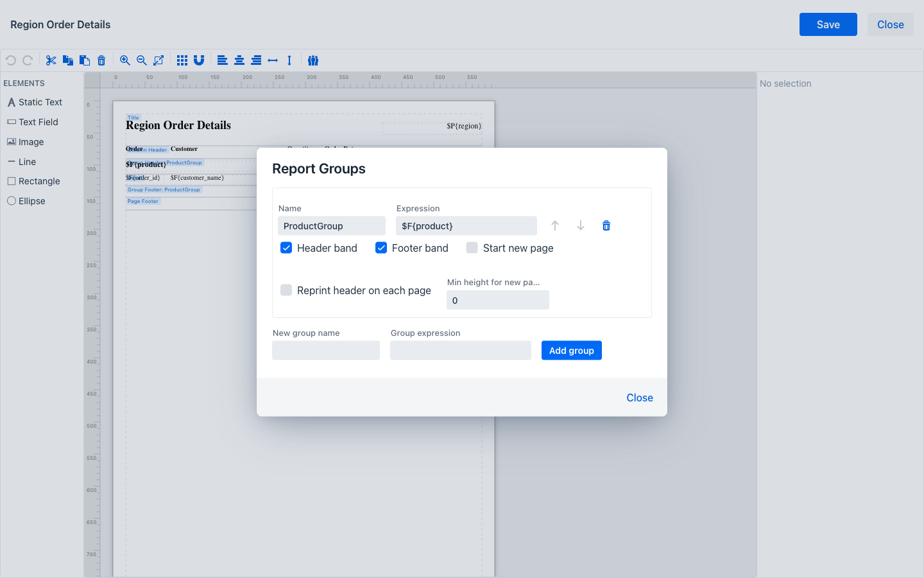Align elements left using toolbar icon
Image resolution: width=924 pixels, height=578 pixels.
coord(223,60)
